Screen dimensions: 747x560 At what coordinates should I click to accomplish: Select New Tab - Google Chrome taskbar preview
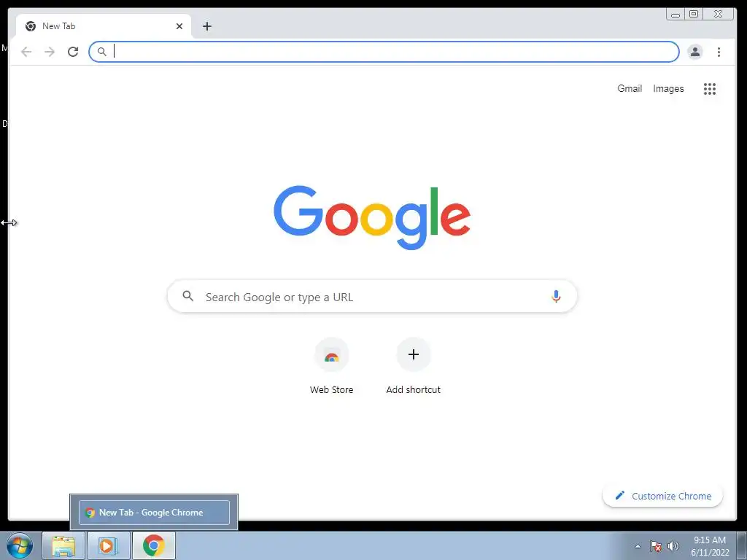pos(154,513)
